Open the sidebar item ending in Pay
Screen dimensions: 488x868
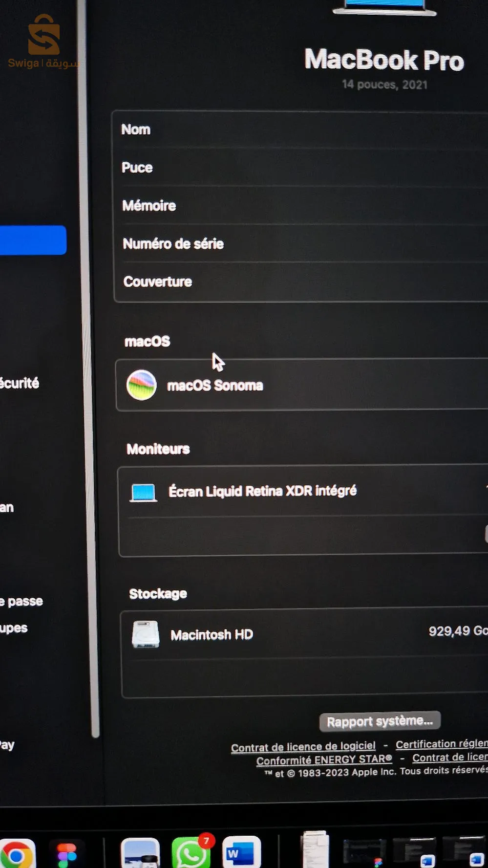[7, 745]
